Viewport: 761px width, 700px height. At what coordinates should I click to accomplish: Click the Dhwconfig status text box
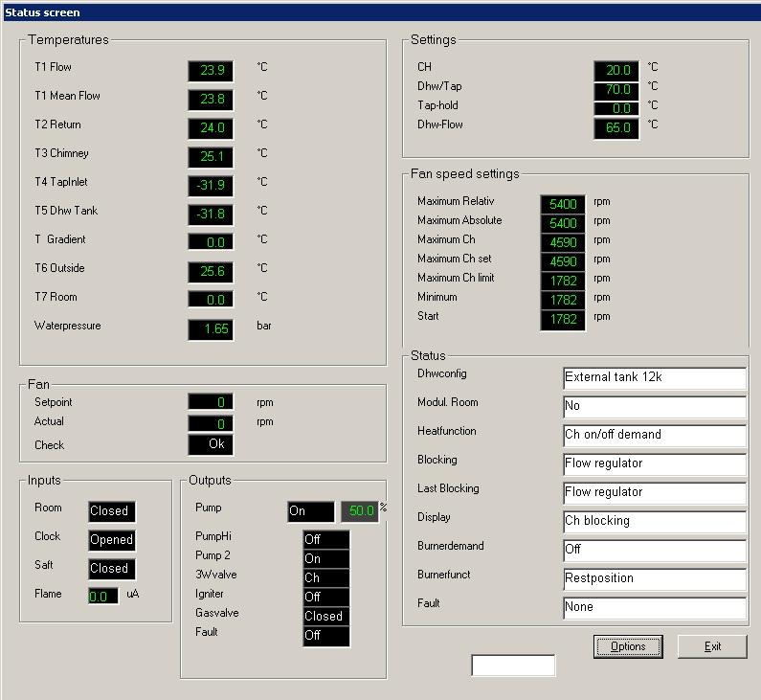(655, 377)
